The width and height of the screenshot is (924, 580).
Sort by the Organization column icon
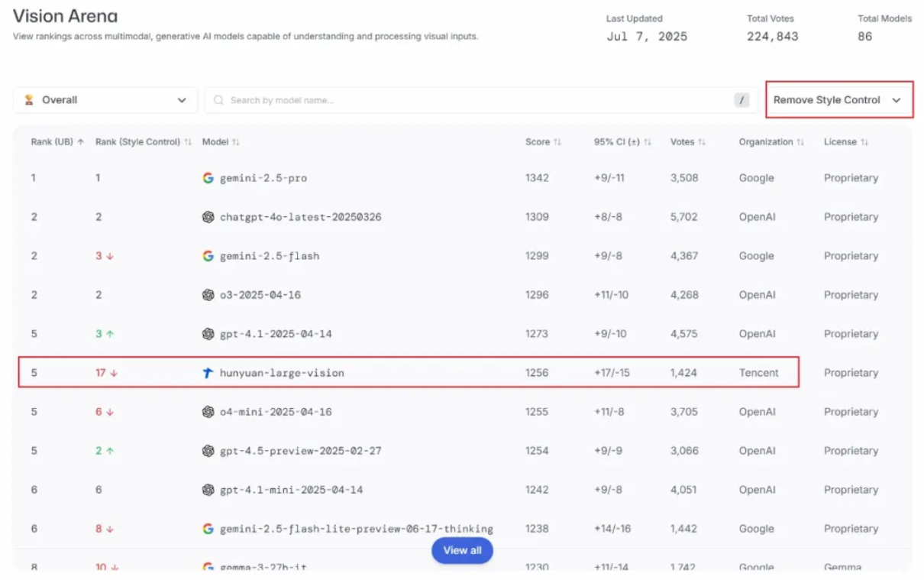coord(800,142)
